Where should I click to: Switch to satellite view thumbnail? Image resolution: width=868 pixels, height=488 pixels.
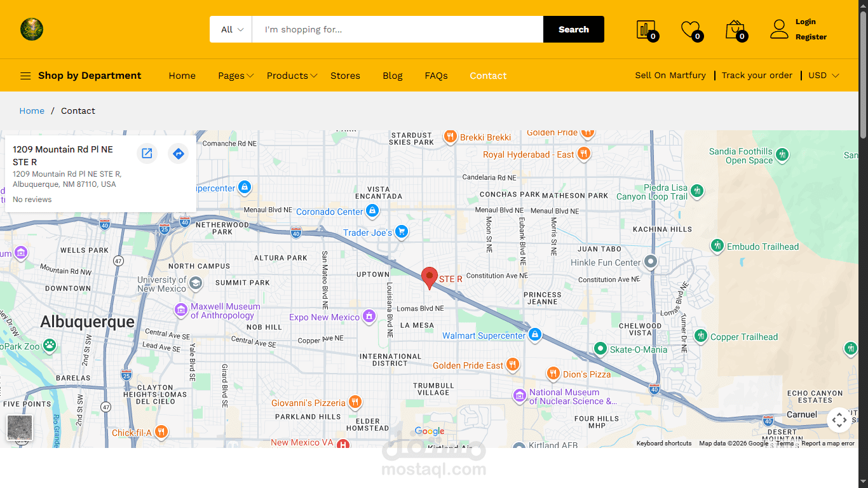pyautogui.click(x=20, y=428)
